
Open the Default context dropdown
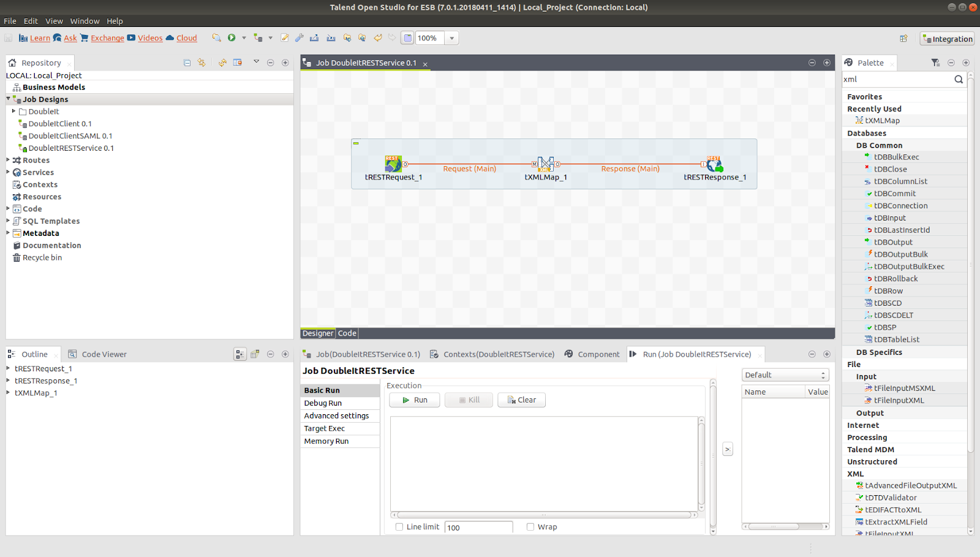(x=785, y=375)
